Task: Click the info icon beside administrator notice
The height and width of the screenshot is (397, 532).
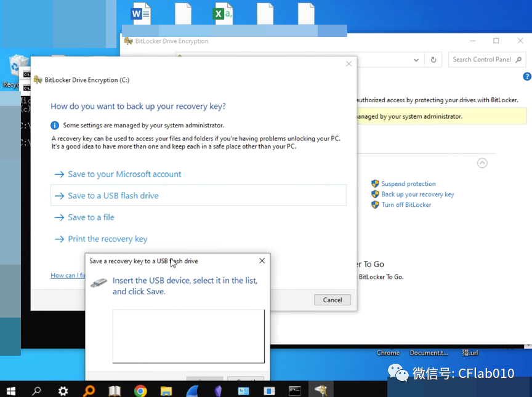Action: tap(55, 126)
